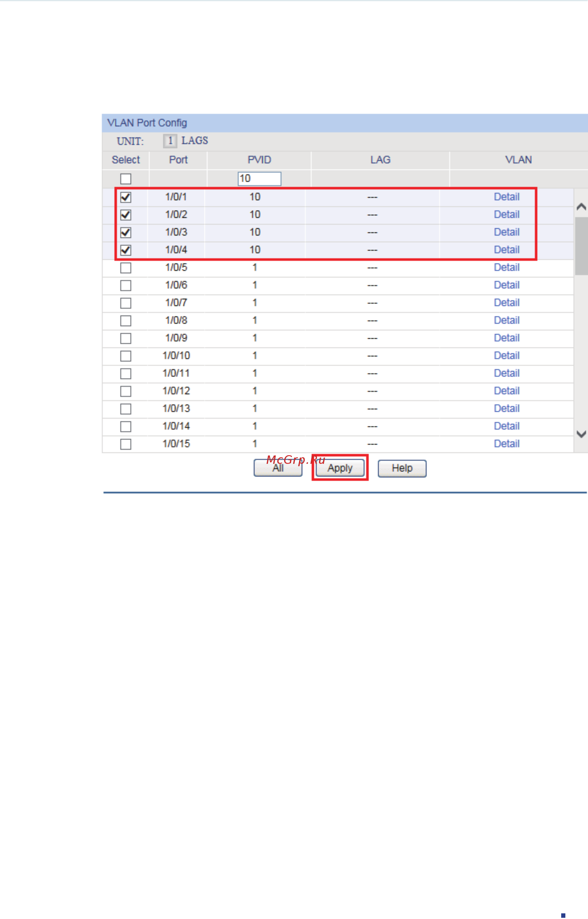Check the checkbox for port 1/0/7

click(126, 303)
